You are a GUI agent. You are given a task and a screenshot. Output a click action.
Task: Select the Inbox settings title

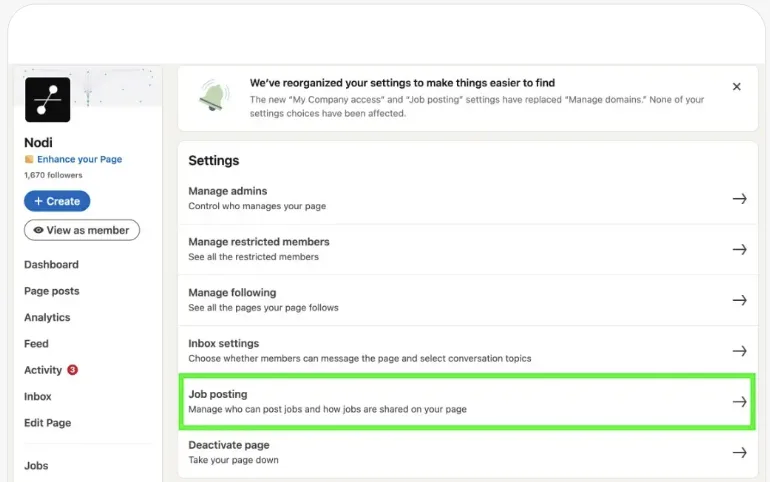pyautogui.click(x=223, y=343)
